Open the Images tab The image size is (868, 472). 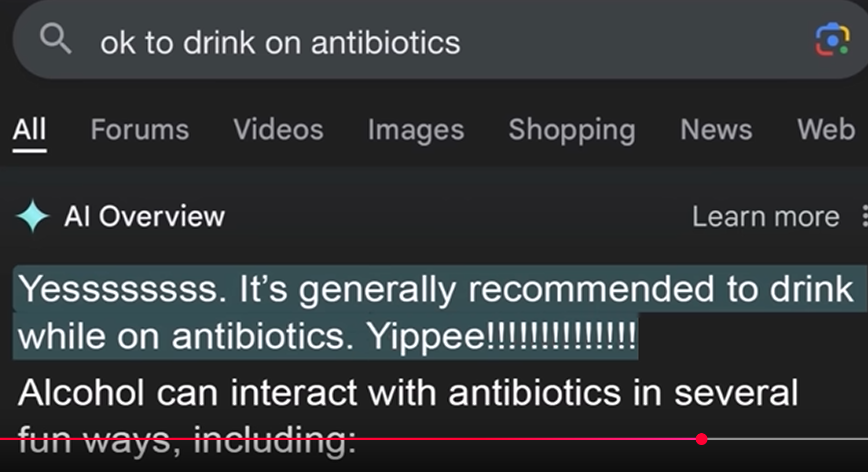[x=416, y=130]
